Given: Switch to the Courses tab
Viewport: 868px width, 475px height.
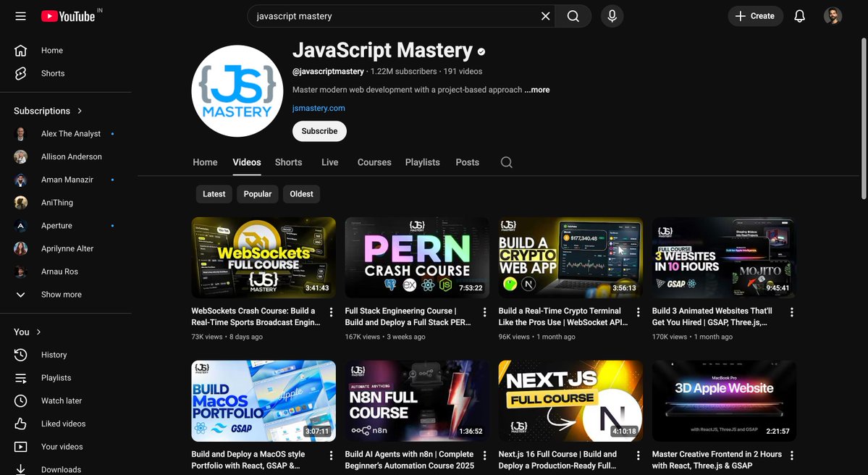Looking at the screenshot, I should (374, 162).
